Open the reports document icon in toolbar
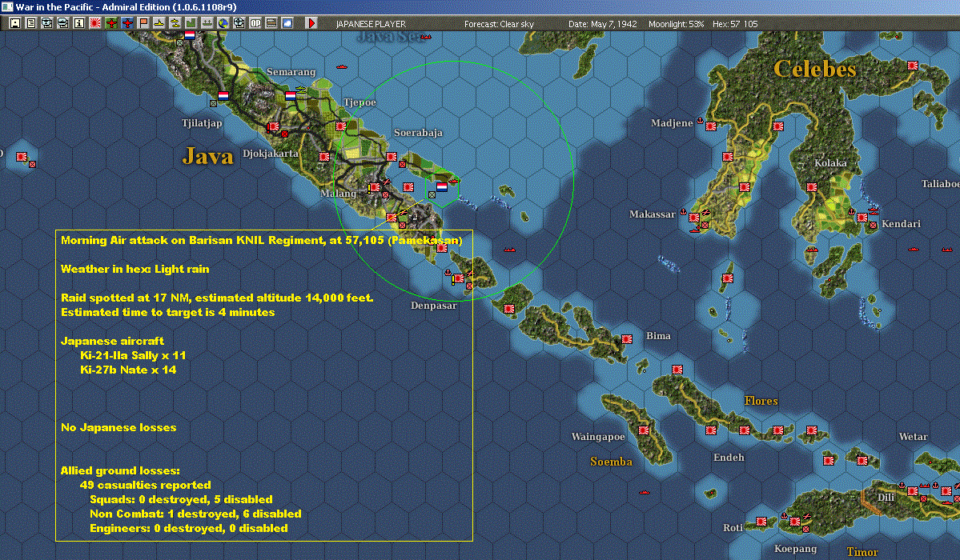The height and width of the screenshot is (560, 960). point(31,22)
